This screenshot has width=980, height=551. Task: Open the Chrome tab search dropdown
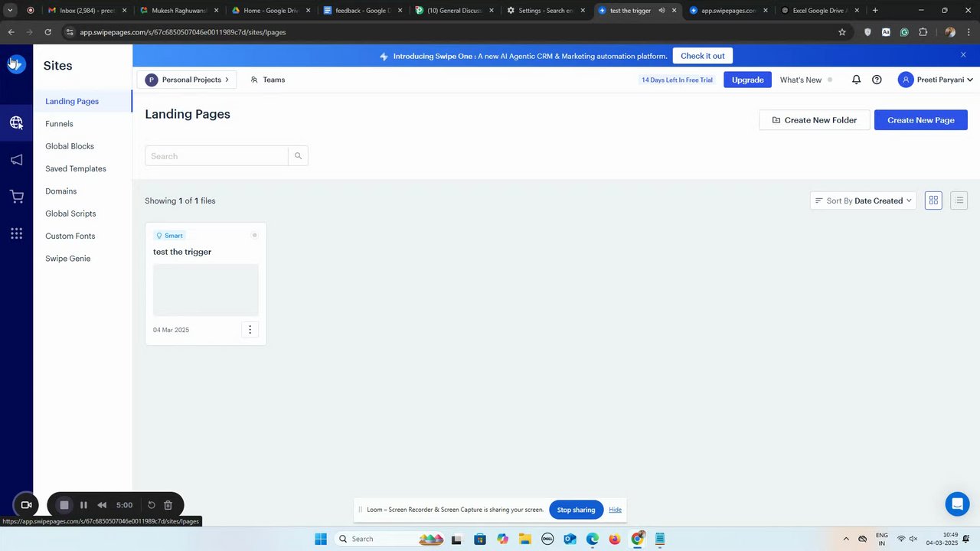[11, 11]
